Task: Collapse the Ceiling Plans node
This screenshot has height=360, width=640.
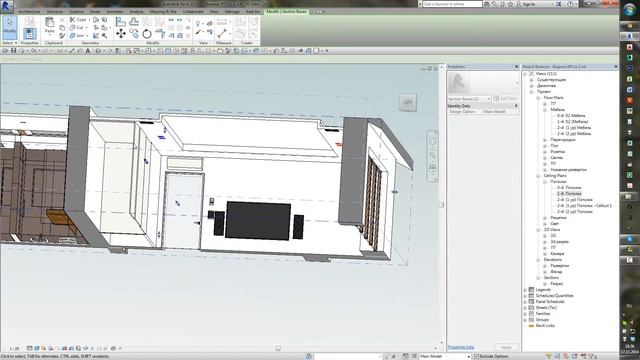Action: click(538, 176)
